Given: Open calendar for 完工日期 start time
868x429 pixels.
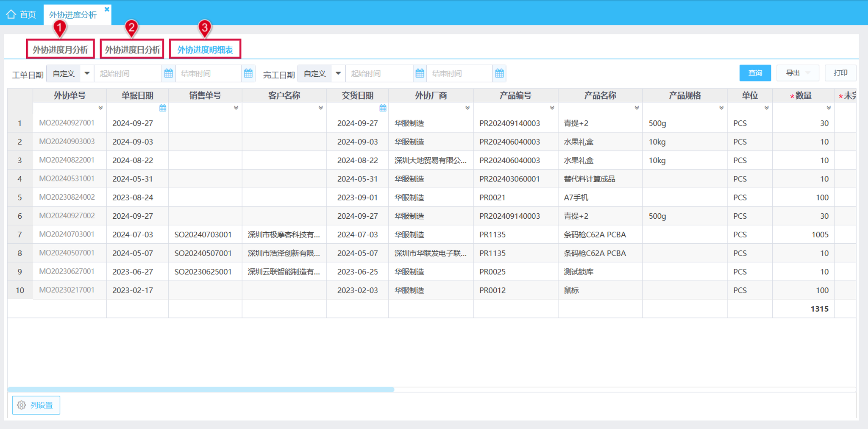Looking at the screenshot, I should pos(420,73).
